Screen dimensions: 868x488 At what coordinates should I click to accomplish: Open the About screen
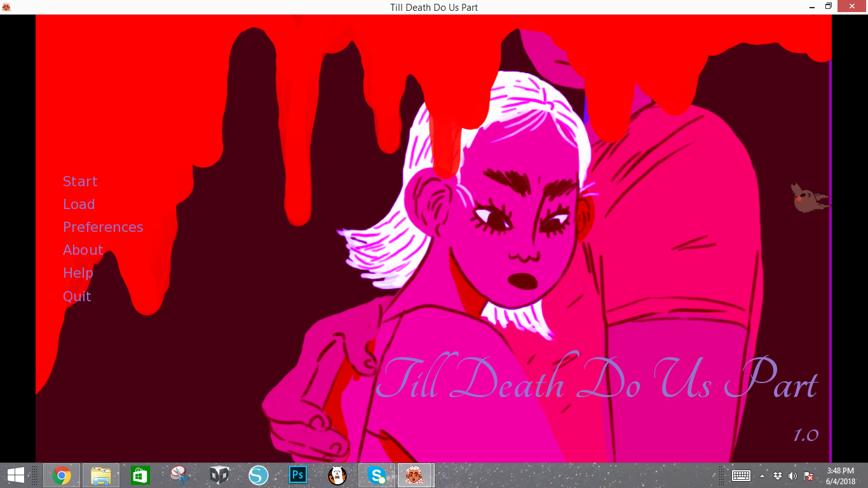(83, 250)
